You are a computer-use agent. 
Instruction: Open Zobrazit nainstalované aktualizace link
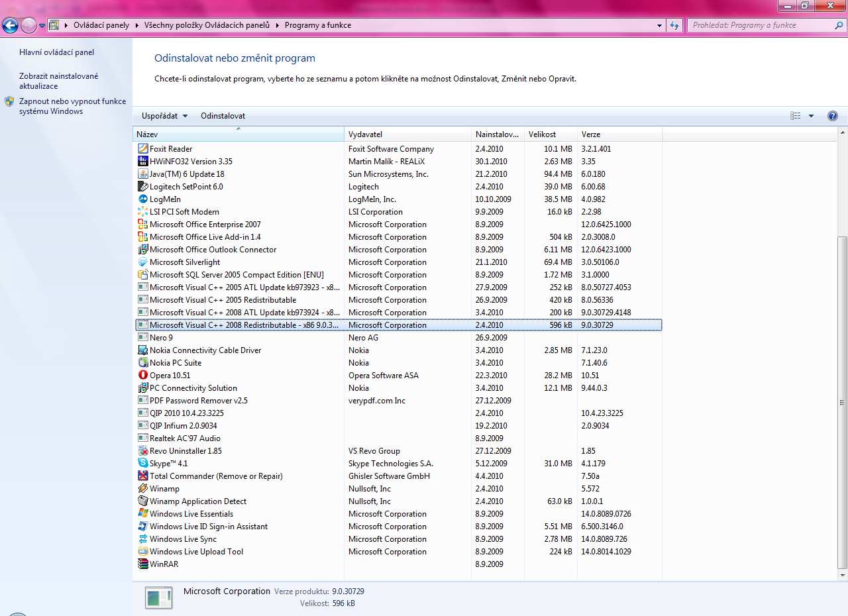point(58,81)
